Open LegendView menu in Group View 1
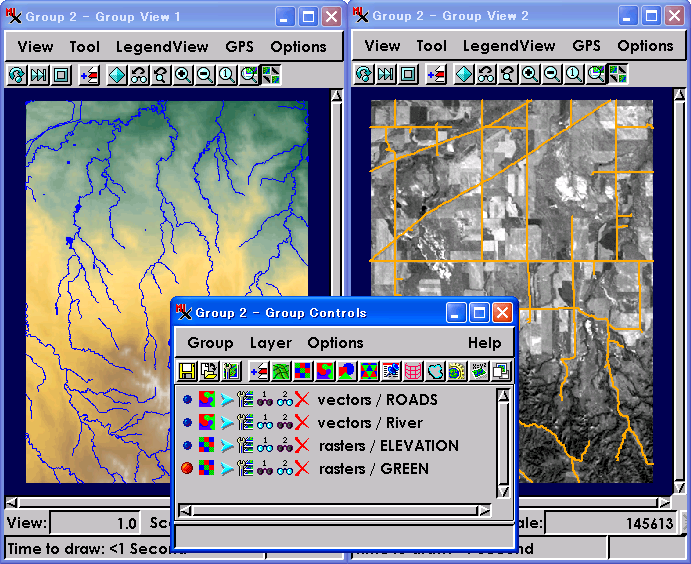The image size is (691, 564). pos(162,46)
